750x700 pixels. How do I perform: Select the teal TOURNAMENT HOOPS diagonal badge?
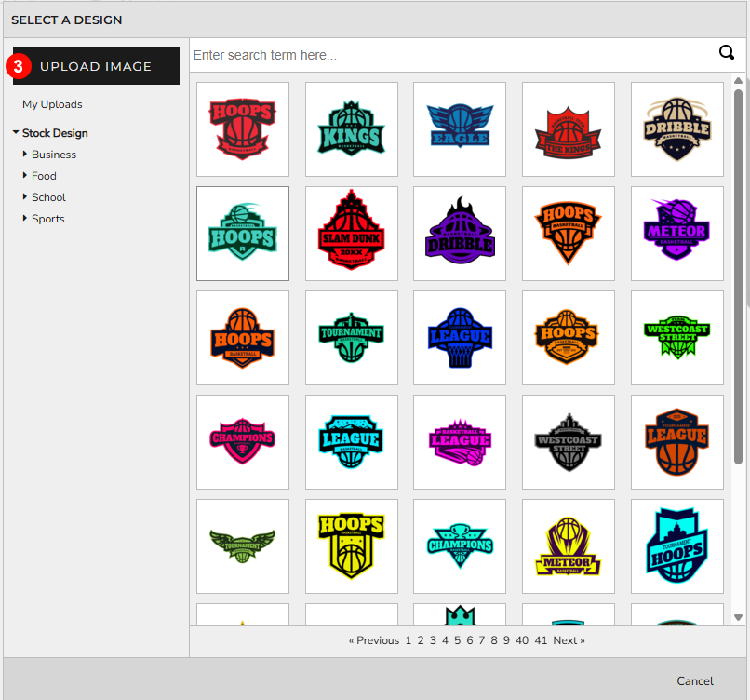tap(677, 546)
